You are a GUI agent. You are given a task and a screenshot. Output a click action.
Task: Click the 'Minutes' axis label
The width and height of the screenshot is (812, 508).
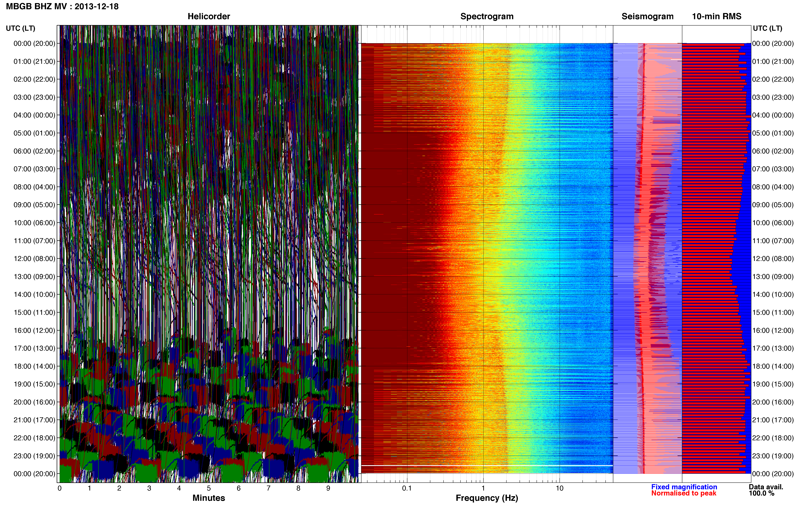tap(209, 498)
